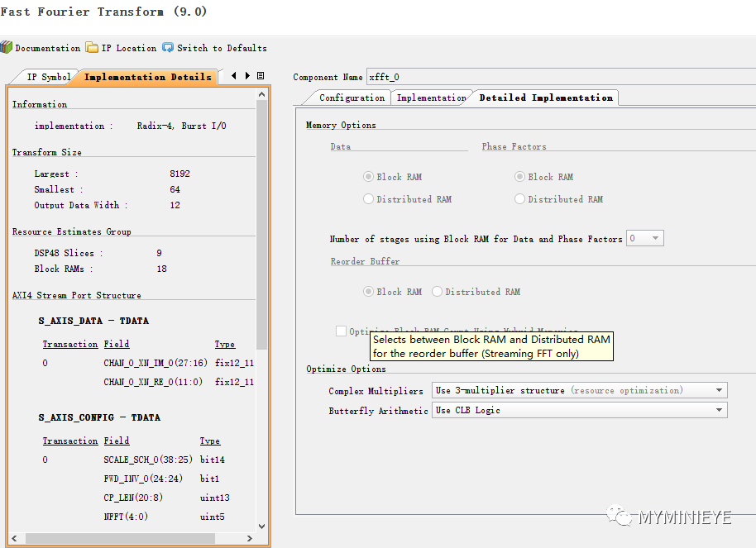
Task: Click the CP_LEN(20:8) field
Action: click(x=133, y=498)
